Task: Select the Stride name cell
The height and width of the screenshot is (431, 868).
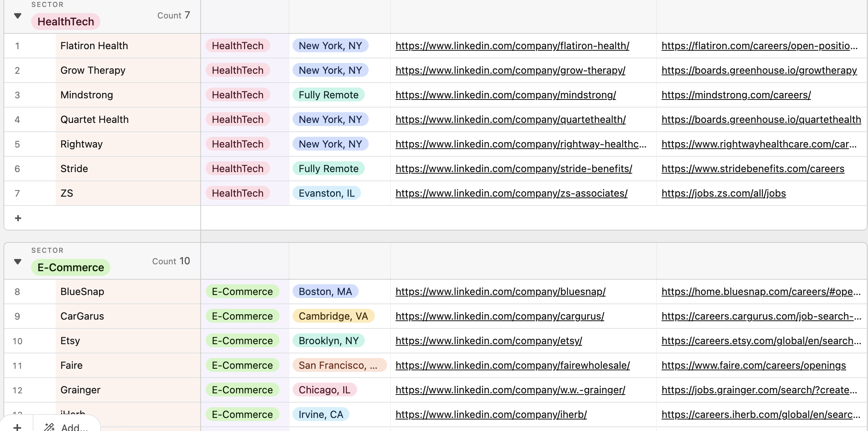Action: coord(128,169)
